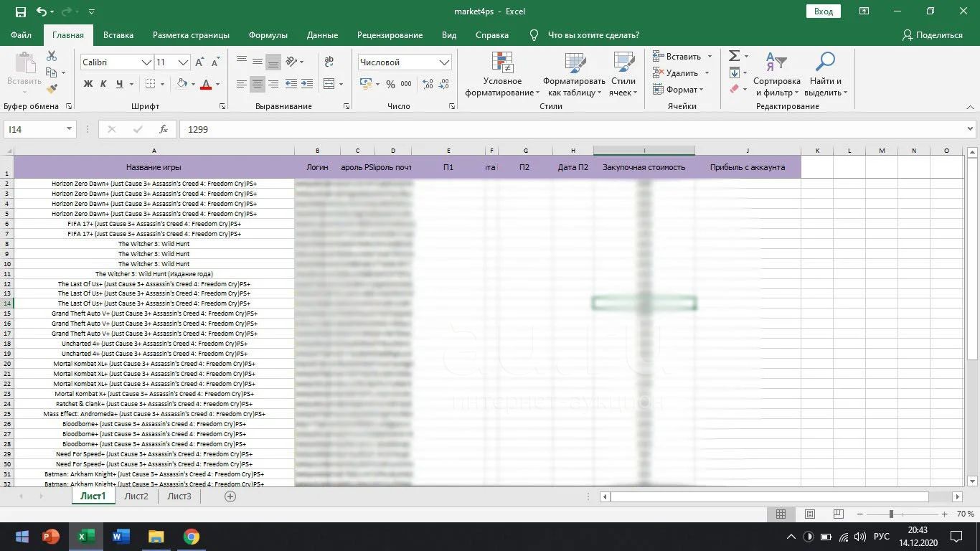Image resolution: width=980 pixels, height=551 pixels.
Task: Switch to Разметка страницы tab
Action: pos(191,34)
